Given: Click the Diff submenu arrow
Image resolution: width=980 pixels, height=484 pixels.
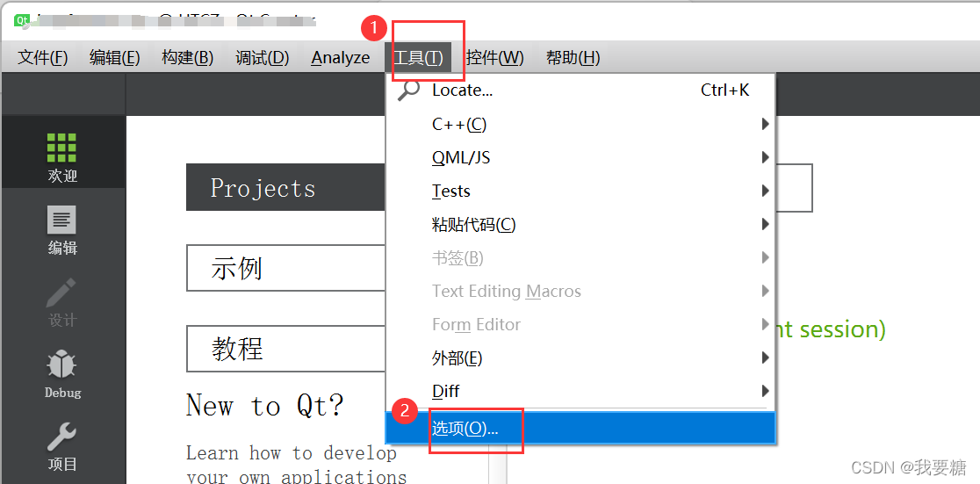Looking at the screenshot, I should 765,391.
